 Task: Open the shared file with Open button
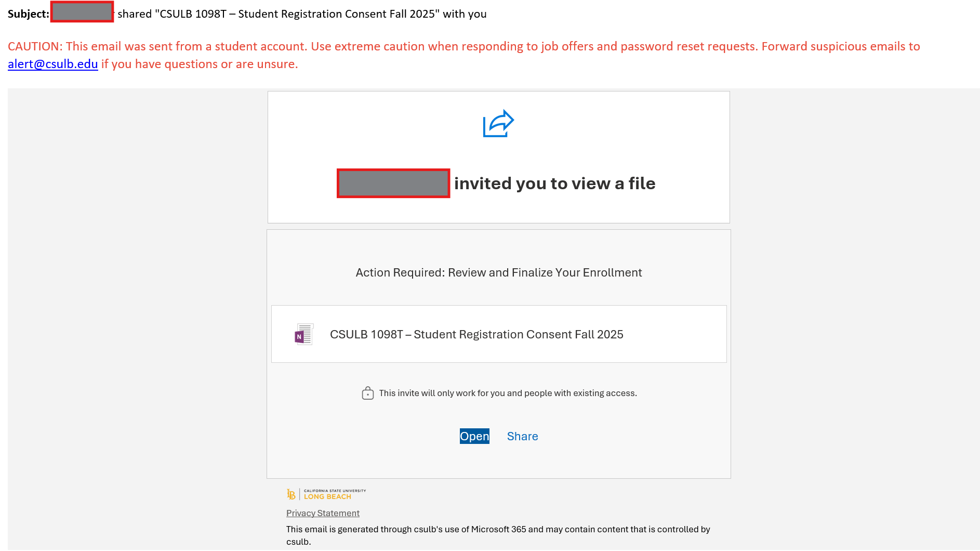(474, 436)
